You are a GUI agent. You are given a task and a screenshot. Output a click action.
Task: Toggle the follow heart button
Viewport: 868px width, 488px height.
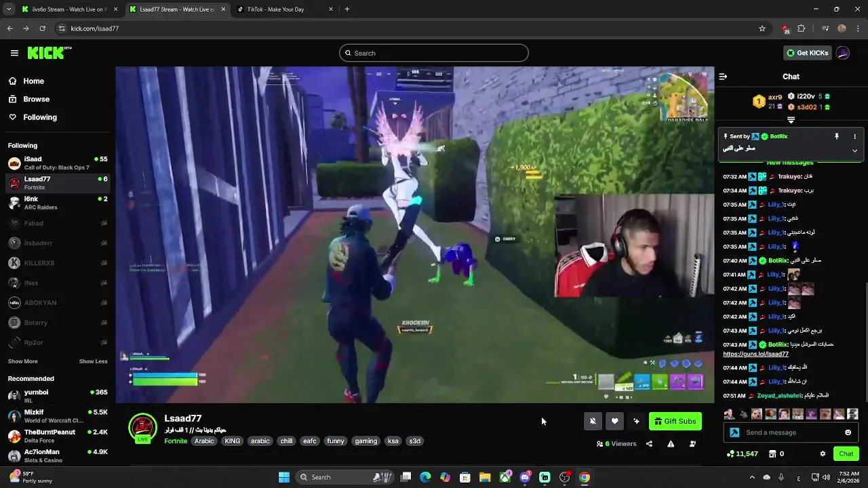[x=614, y=422]
